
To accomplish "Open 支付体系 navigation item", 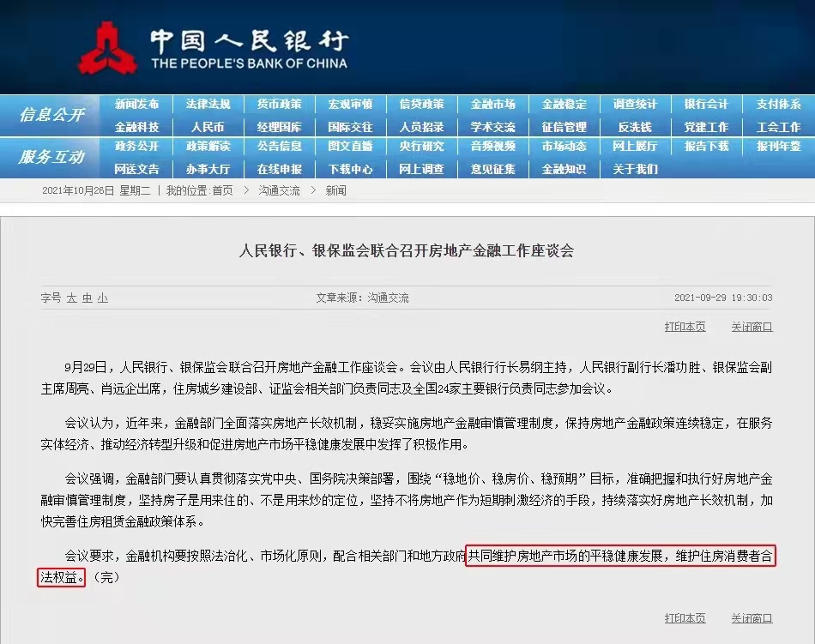I will coord(778,104).
